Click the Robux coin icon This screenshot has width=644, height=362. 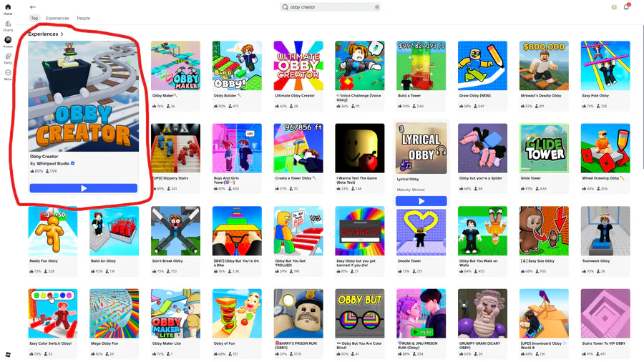pyautogui.click(x=614, y=7)
